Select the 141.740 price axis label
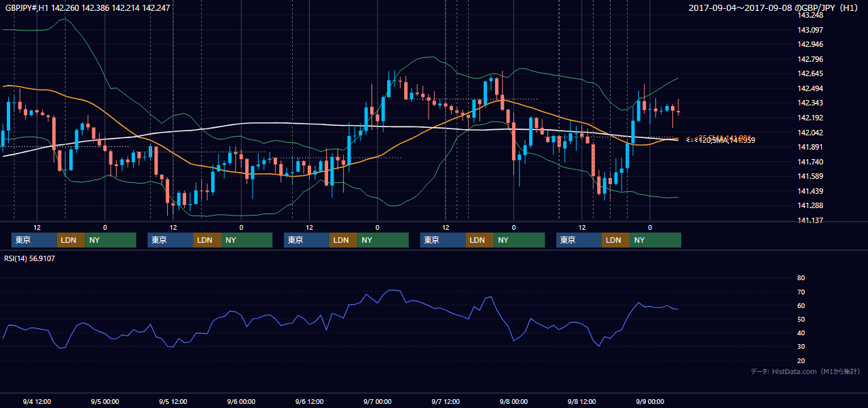The width and height of the screenshot is (868, 408). click(811, 162)
